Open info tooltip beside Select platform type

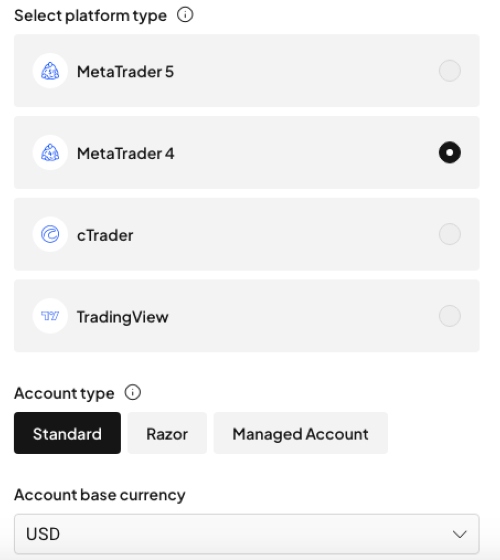185,15
